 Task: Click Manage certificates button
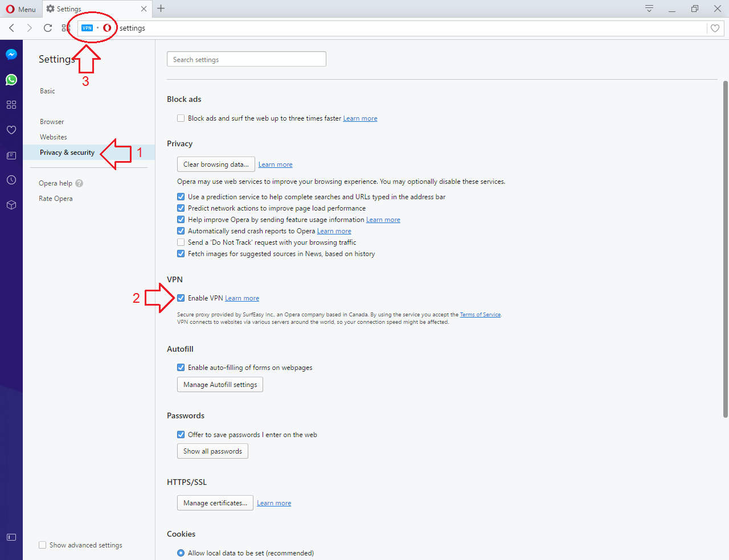pyautogui.click(x=215, y=503)
